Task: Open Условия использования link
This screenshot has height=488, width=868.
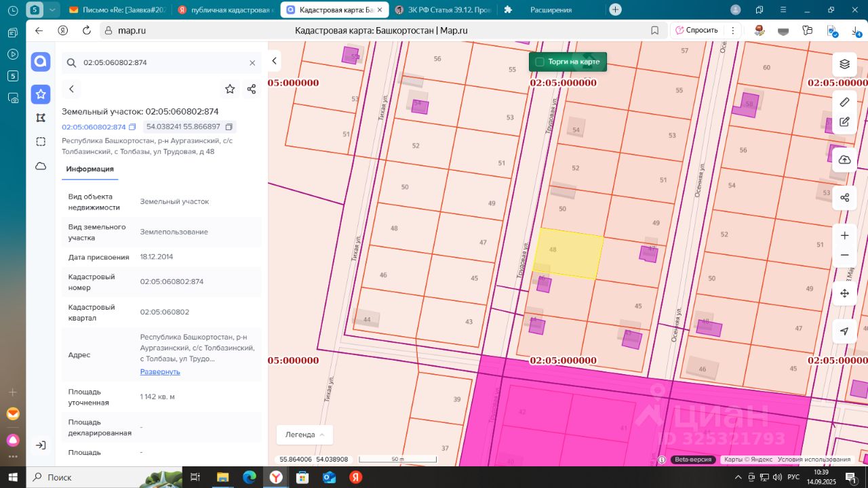Action: [x=814, y=460]
